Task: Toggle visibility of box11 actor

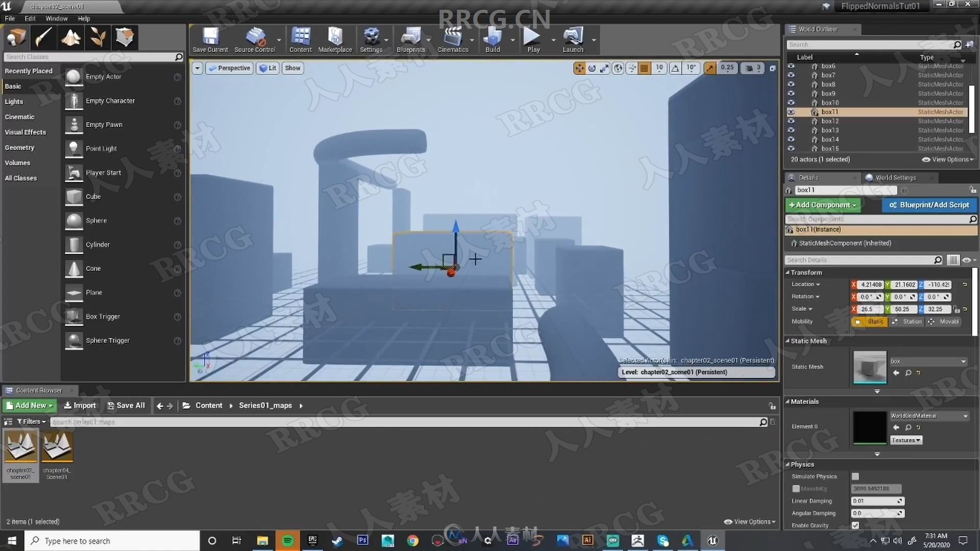Action: point(791,112)
